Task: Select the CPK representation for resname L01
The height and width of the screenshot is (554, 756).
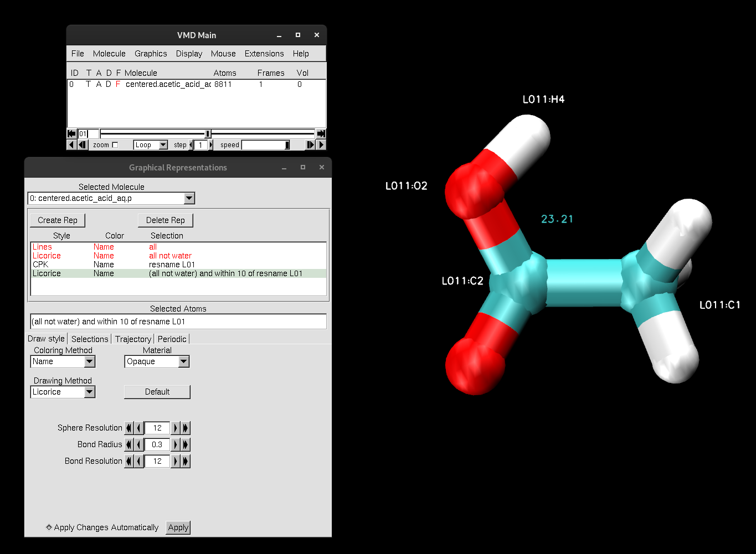Action: click(111, 264)
